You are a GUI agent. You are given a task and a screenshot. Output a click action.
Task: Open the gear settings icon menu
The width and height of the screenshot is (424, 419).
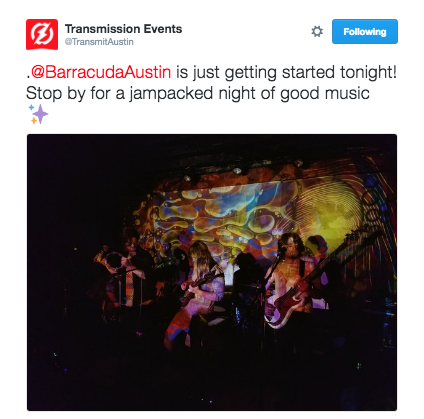pyautogui.click(x=317, y=32)
